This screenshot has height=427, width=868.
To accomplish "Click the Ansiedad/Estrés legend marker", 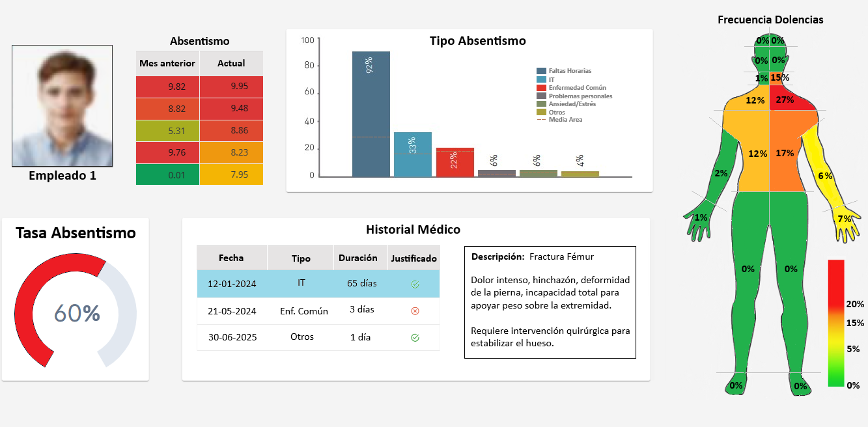I will point(541,104).
